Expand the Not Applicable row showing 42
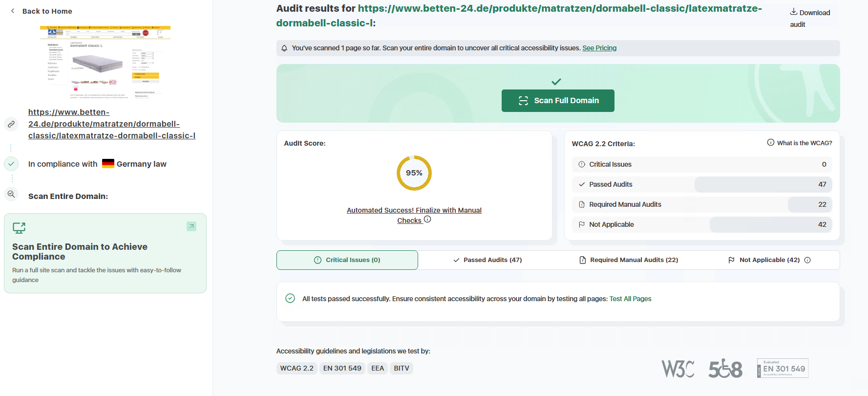 [702, 224]
